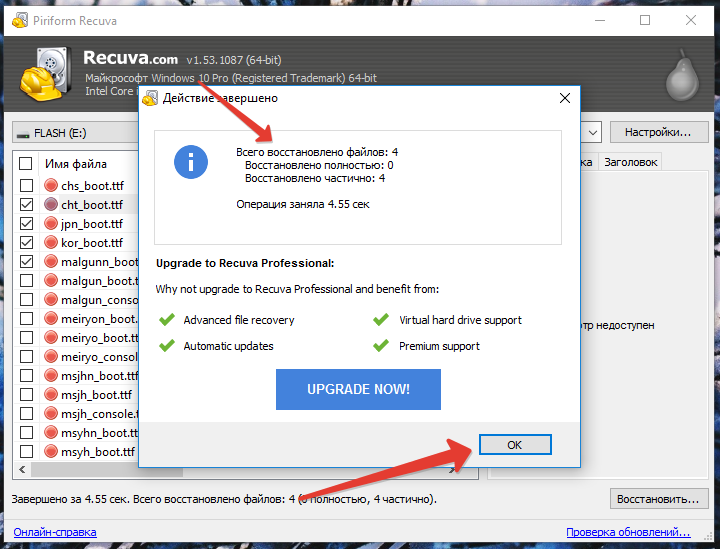Image resolution: width=720 pixels, height=549 pixels.
Task: Click red status icon of meiryon_boot
Action: click(x=51, y=318)
